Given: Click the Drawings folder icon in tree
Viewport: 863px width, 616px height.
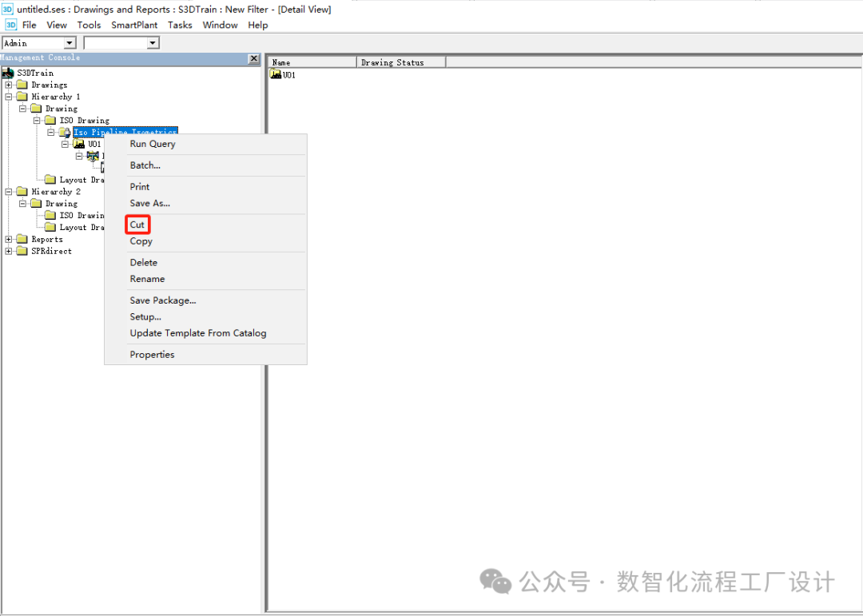Looking at the screenshot, I should pyautogui.click(x=22, y=85).
